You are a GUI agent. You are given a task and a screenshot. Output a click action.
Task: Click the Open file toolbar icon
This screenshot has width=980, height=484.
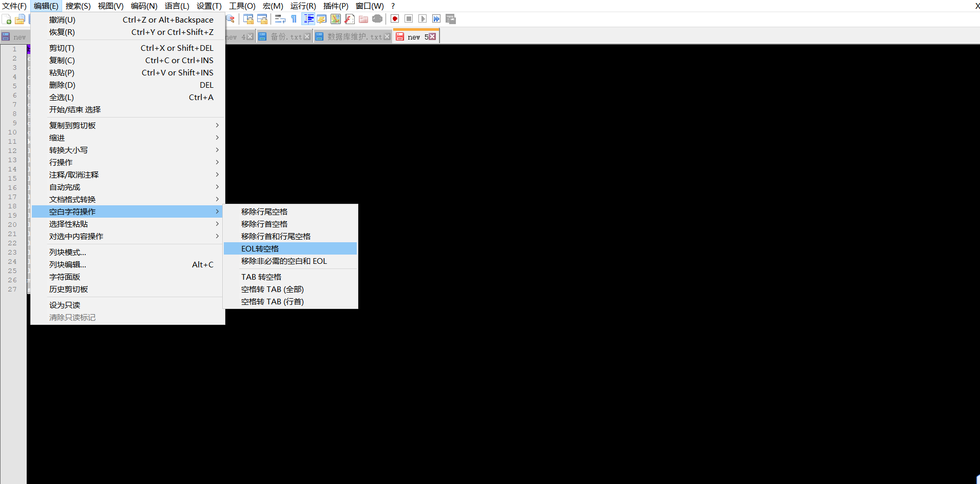[x=20, y=20]
